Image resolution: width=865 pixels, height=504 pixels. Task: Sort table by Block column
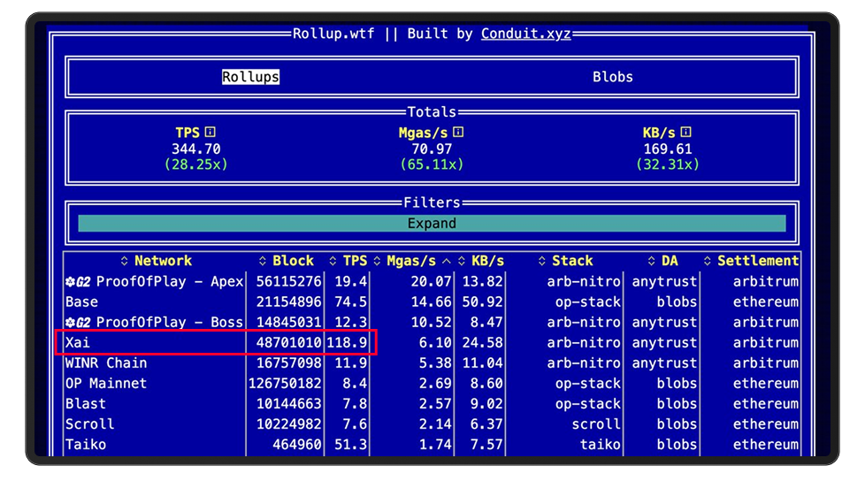(287, 261)
